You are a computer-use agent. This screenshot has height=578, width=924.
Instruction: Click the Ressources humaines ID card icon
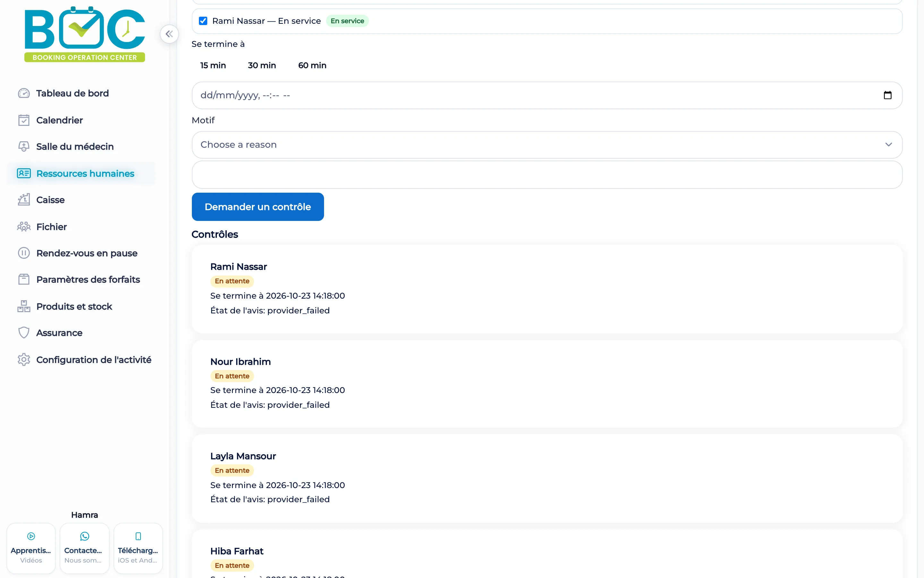point(24,173)
